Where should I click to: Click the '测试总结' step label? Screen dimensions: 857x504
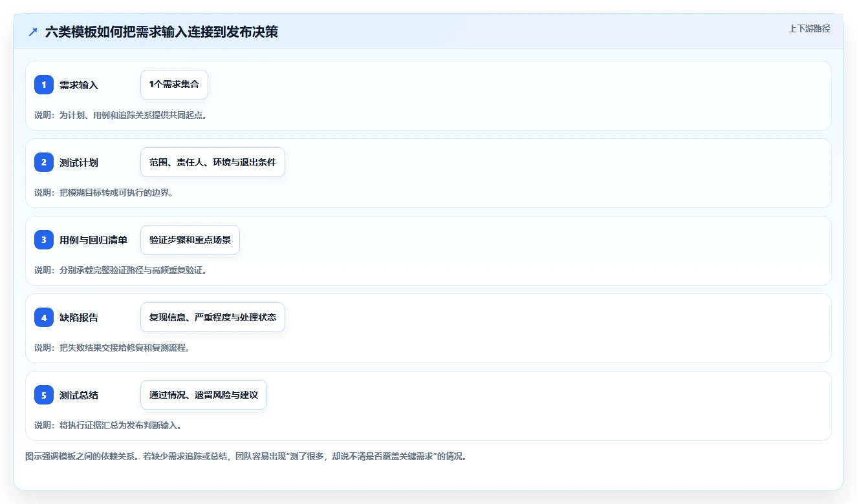click(79, 395)
